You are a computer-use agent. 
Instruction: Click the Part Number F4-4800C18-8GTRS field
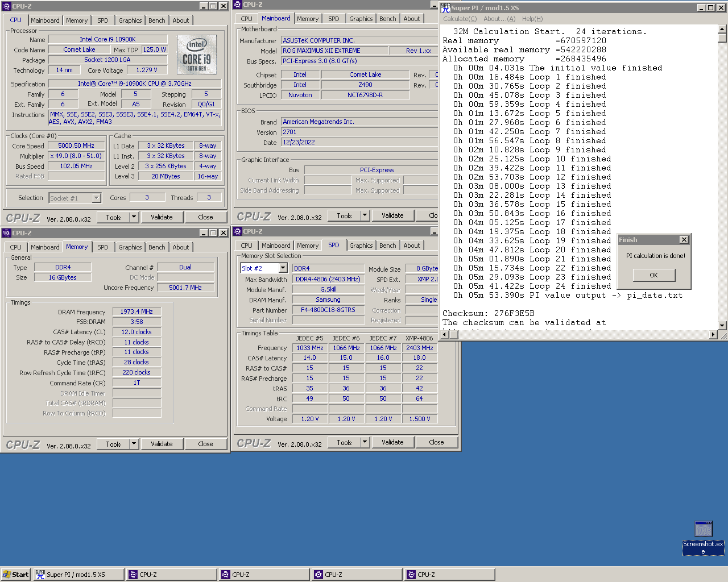pyautogui.click(x=328, y=310)
